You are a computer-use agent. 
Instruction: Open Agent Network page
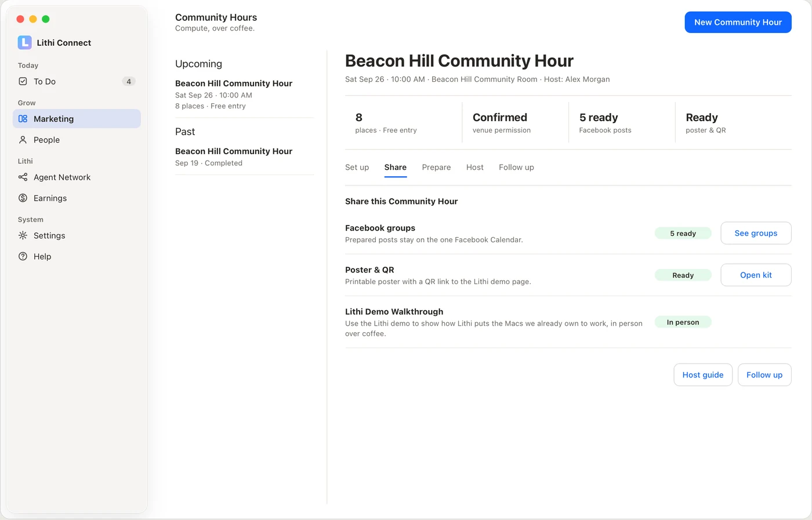(x=77, y=177)
